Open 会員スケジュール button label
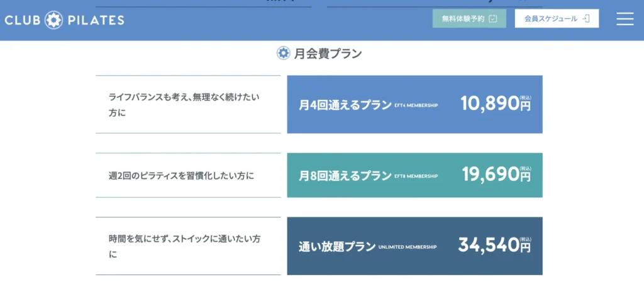This screenshot has width=644, height=282. tap(550, 19)
